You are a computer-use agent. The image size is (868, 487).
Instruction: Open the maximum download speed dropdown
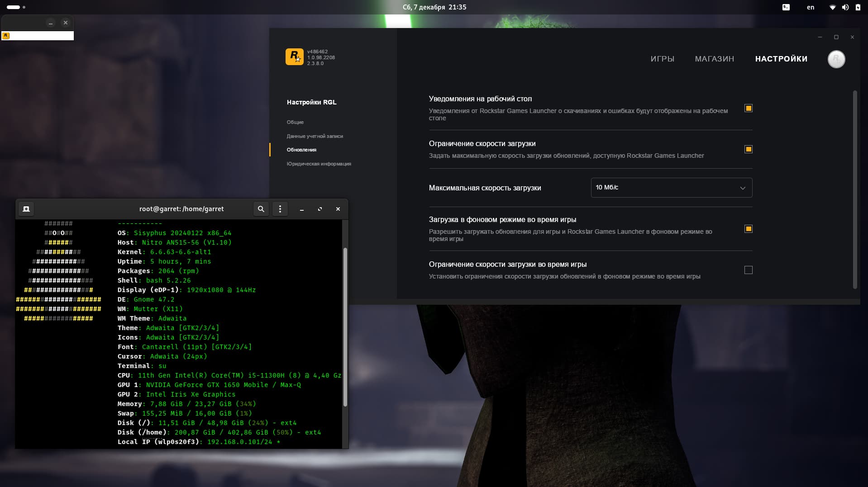(671, 188)
